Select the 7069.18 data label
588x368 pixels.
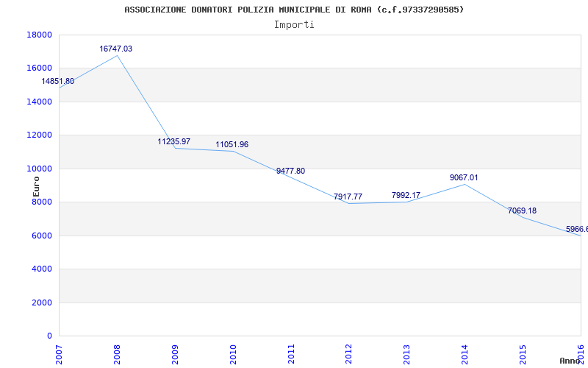[522, 210]
